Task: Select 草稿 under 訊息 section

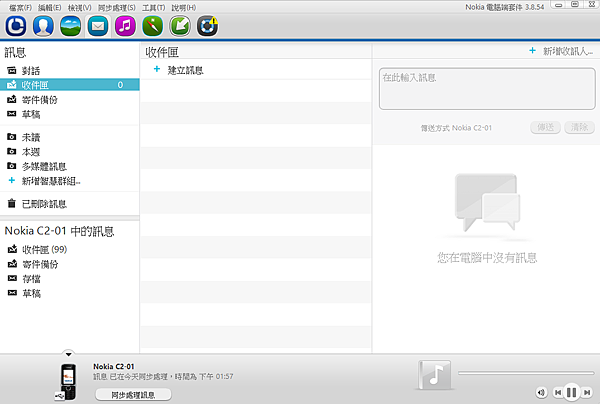Action: pos(31,114)
